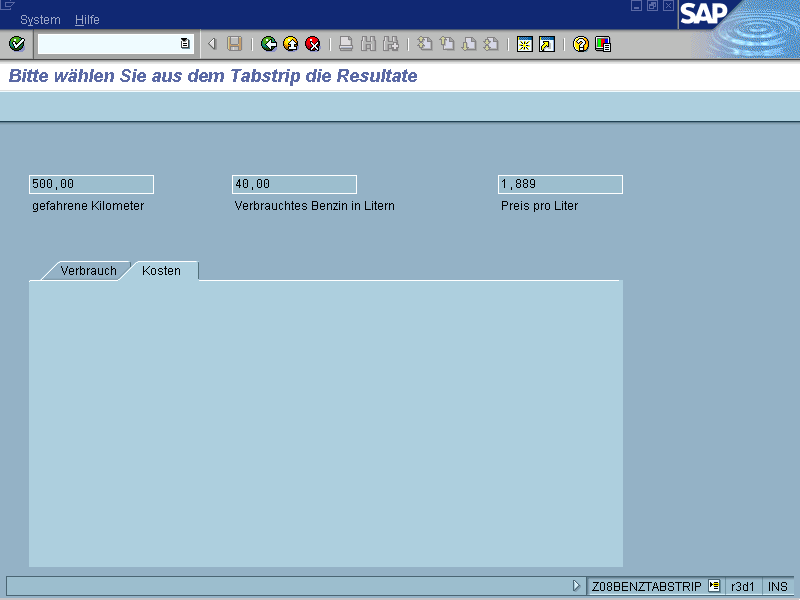800x600 pixels.
Task: Click the Save diskette icon
Action: coord(234,44)
